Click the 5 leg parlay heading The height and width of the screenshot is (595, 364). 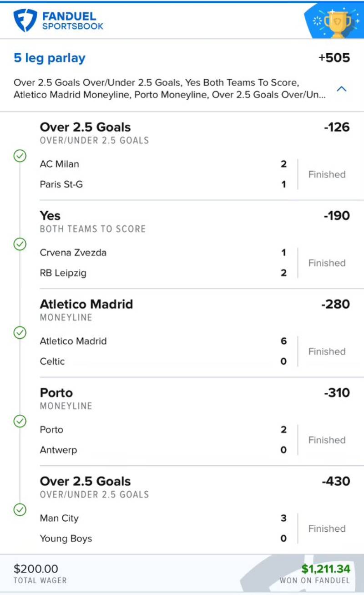(50, 58)
